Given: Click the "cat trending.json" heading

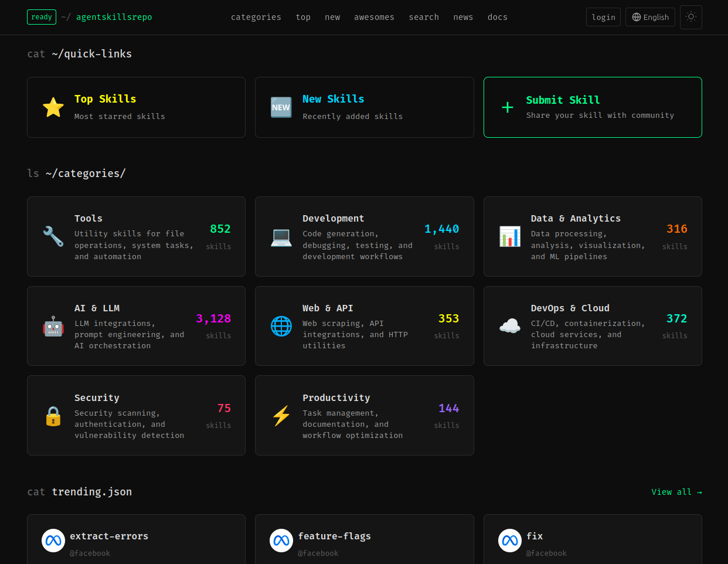Looking at the screenshot, I should (79, 492).
